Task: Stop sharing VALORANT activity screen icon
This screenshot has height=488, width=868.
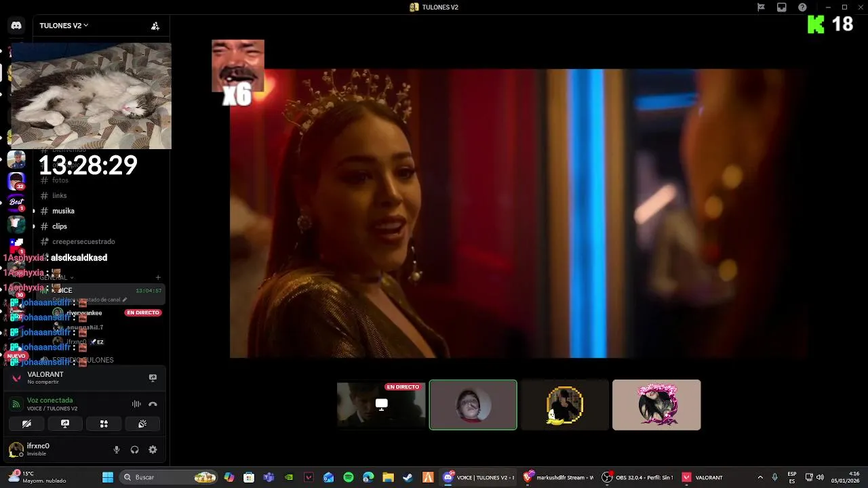Action: pos(153,378)
